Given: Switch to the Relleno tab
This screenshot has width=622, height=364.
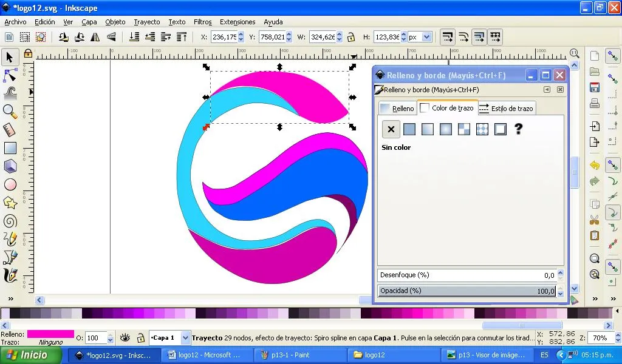Looking at the screenshot, I should (x=397, y=108).
